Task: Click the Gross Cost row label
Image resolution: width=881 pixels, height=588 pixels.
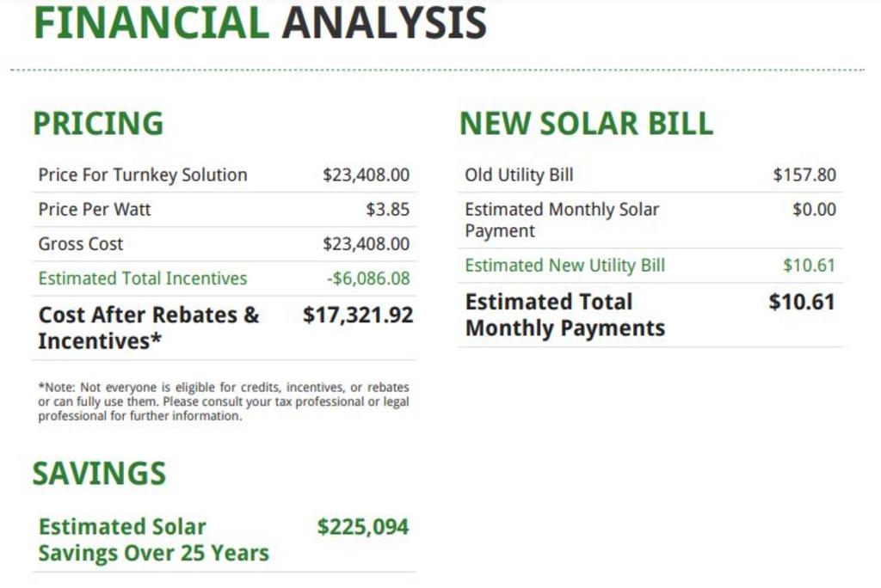Action: (x=81, y=244)
